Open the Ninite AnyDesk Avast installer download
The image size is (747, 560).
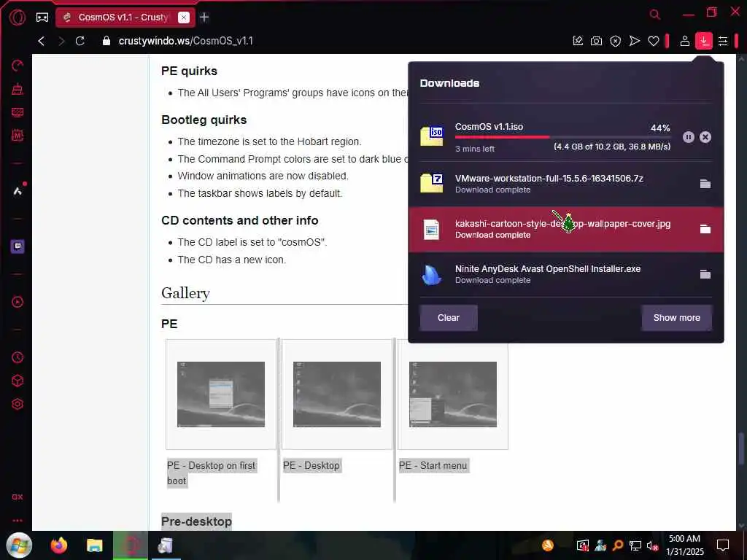[566, 274]
